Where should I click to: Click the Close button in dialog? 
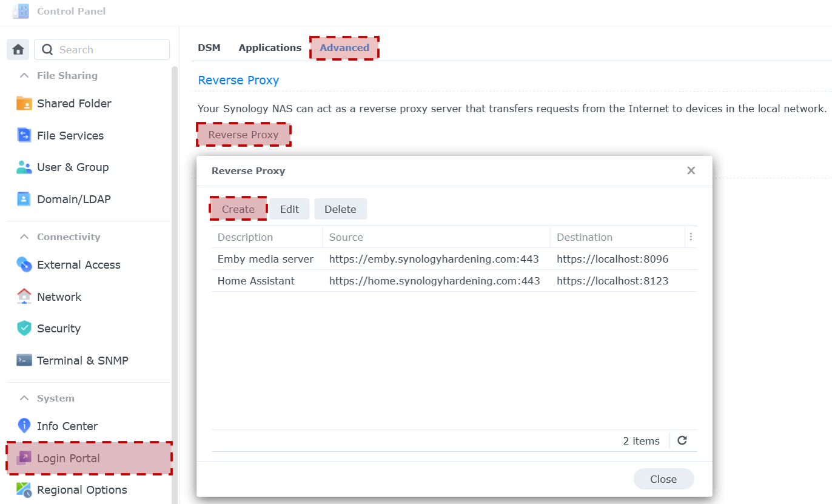(663, 479)
